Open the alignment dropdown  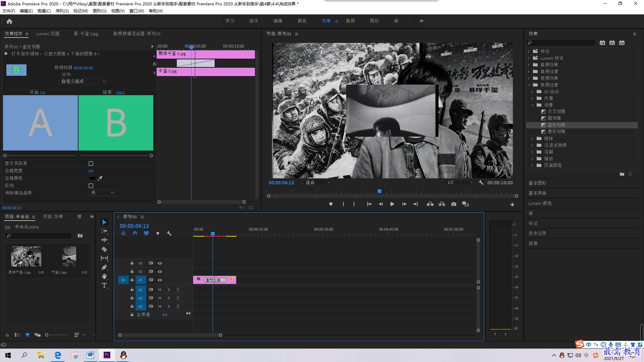pyautogui.click(x=83, y=81)
